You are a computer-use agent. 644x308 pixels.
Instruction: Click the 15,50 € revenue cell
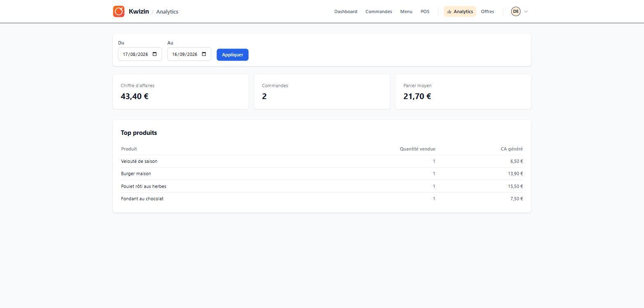click(515, 186)
